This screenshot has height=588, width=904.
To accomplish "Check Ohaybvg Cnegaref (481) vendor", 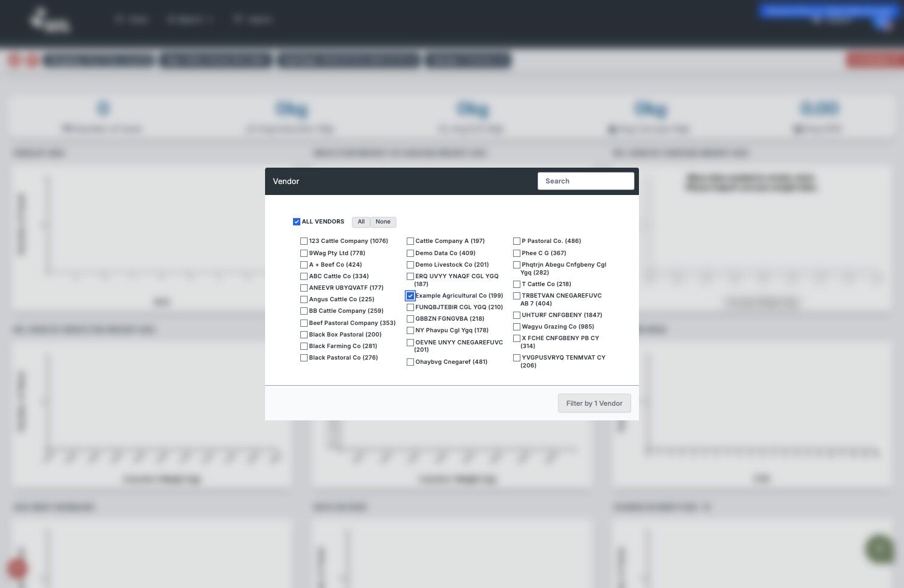I will pos(410,362).
